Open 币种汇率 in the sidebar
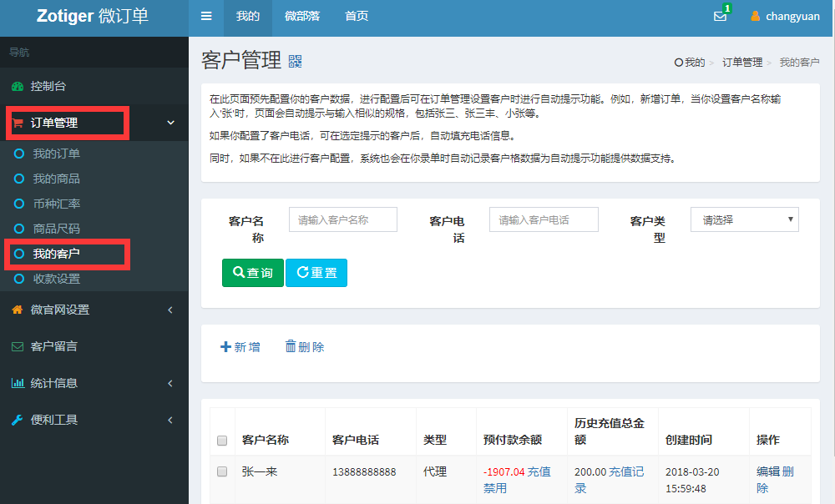Screen dimensions: 835x504 pyautogui.click(x=57, y=204)
